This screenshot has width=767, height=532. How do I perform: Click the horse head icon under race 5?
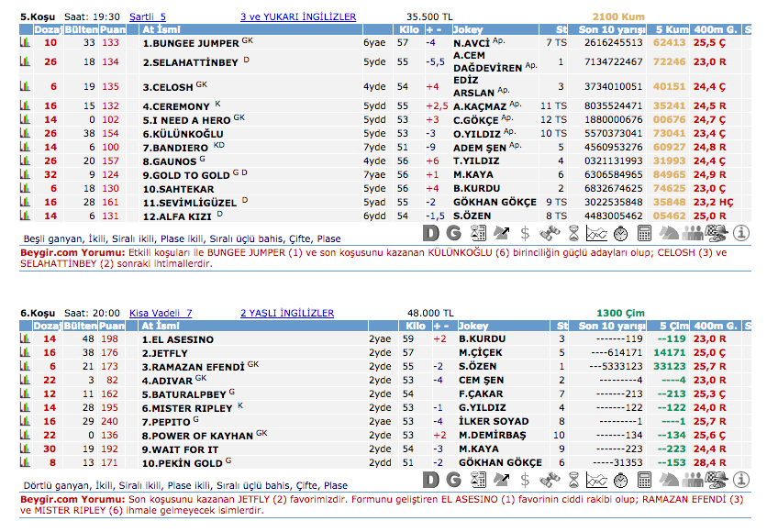point(669,234)
